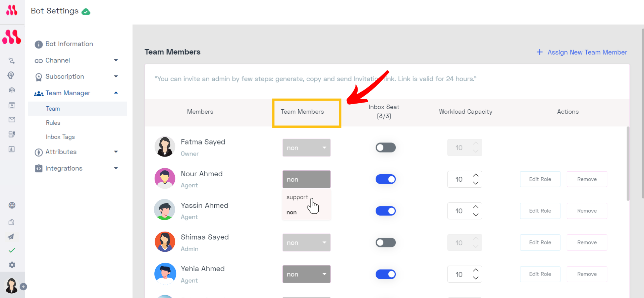Click the Attributes icon in settings menu
The width and height of the screenshot is (644, 298).
point(39,152)
